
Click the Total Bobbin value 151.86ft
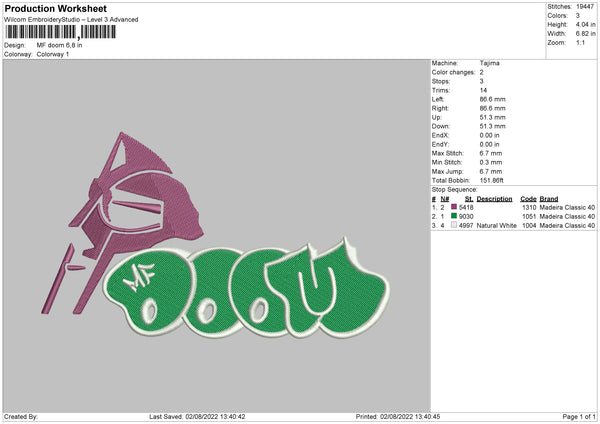pos(492,181)
